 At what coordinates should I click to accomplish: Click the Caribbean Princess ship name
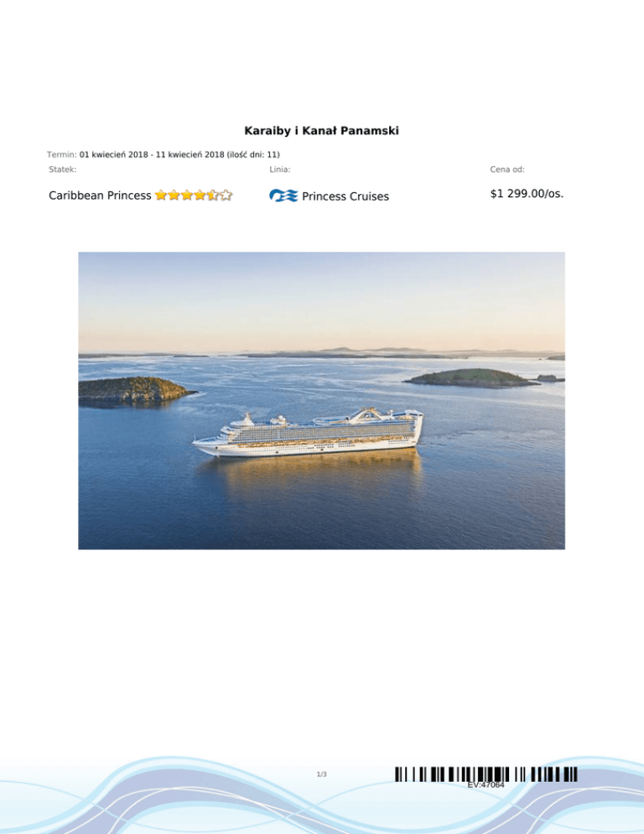click(x=100, y=195)
